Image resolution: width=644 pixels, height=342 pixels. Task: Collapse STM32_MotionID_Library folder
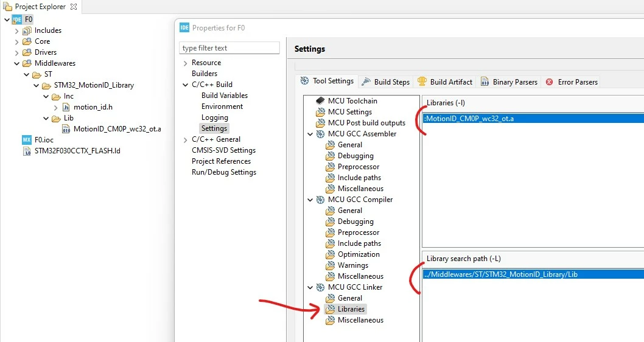37,85
